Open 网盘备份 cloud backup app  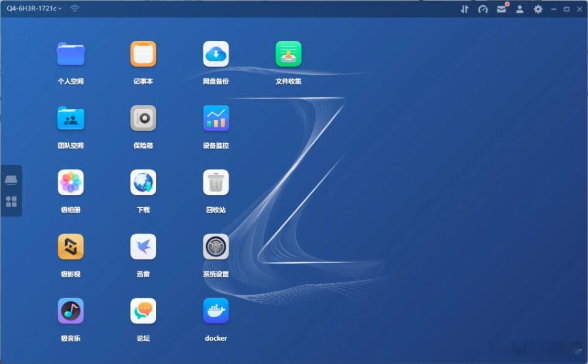tap(216, 54)
